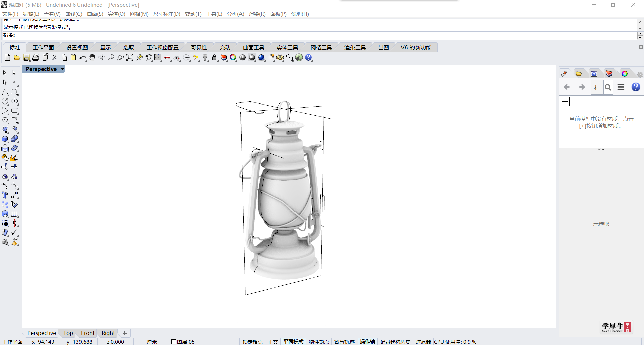Click the 图层 05 layer color box
The image size is (644, 345).
174,342
